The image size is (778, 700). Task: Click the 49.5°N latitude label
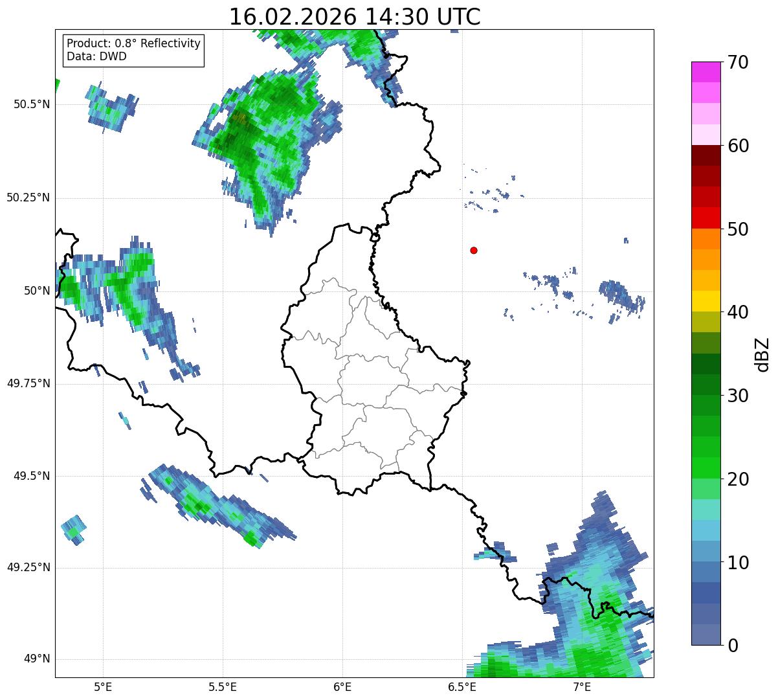pyautogui.click(x=32, y=476)
